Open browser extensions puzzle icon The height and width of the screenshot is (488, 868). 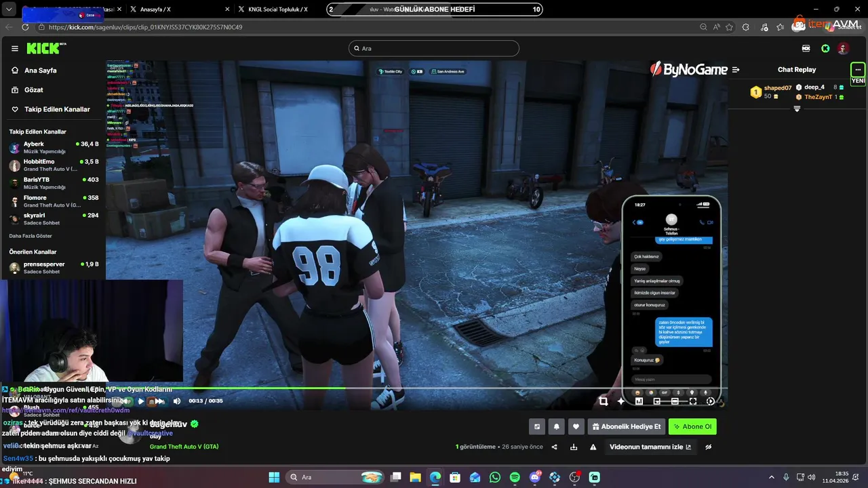746,27
